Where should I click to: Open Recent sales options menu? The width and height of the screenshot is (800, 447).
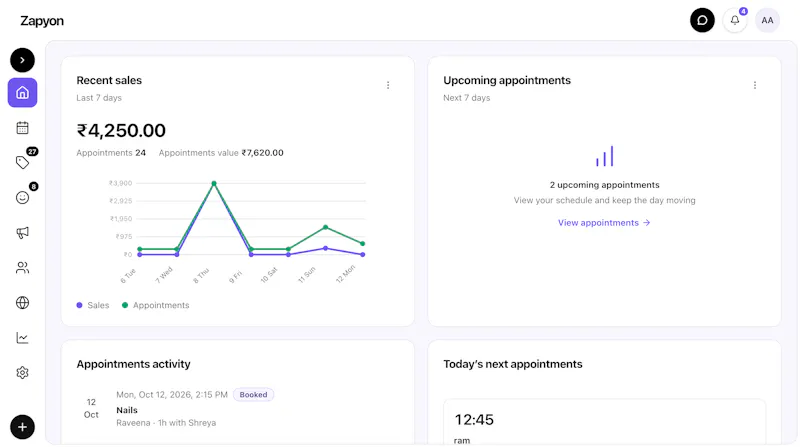(x=388, y=85)
